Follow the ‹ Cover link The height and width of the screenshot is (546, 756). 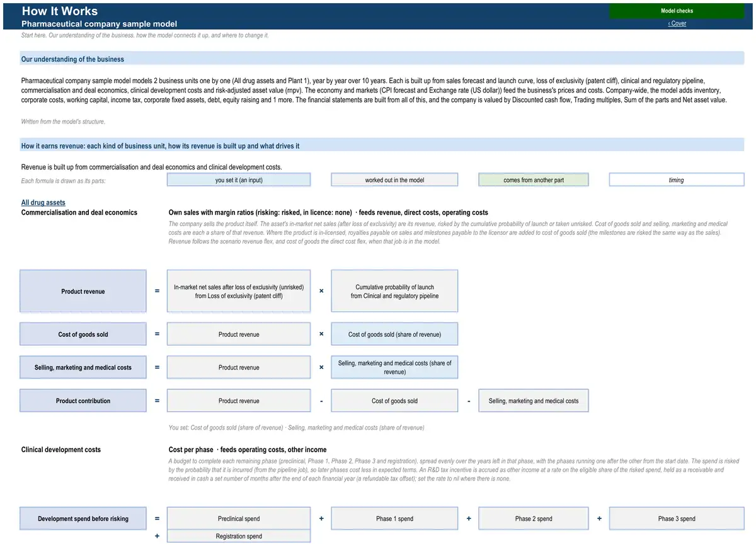click(x=677, y=23)
